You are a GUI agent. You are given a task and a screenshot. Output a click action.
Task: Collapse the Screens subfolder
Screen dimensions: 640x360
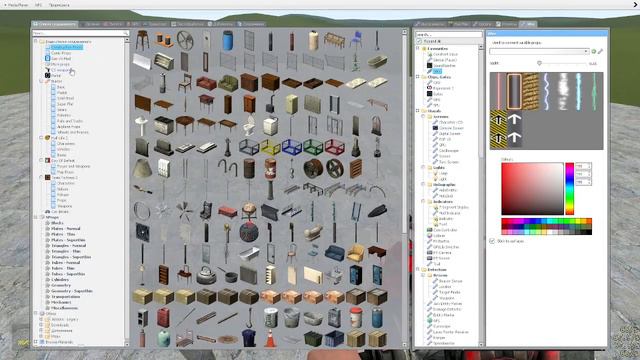[x=423, y=116]
